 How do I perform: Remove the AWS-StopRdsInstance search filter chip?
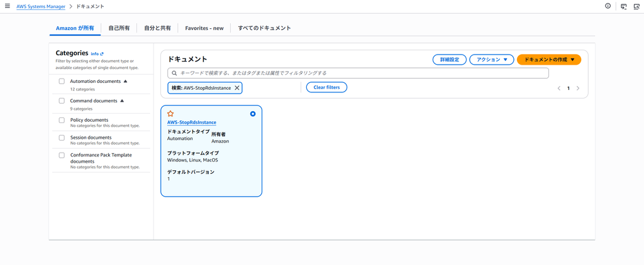tap(237, 88)
